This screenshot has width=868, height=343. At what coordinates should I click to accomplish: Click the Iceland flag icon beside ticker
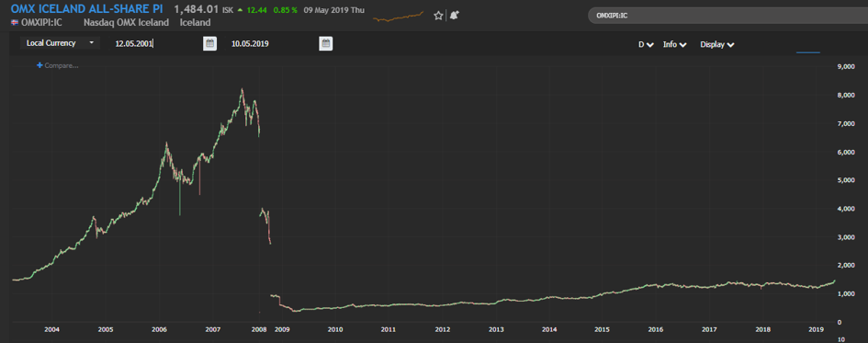click(x=14, y=23)
